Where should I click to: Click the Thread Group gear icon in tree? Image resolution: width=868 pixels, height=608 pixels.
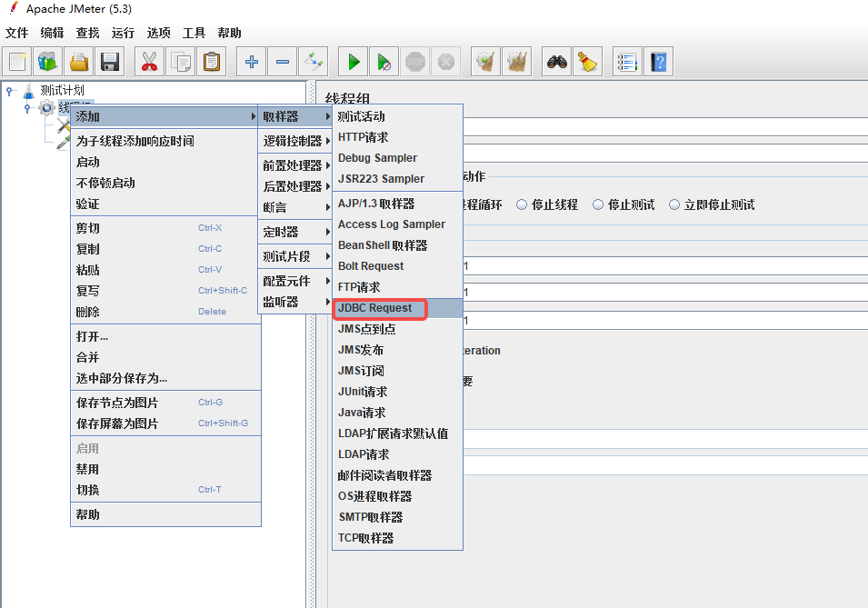click(x=46, y=108)
